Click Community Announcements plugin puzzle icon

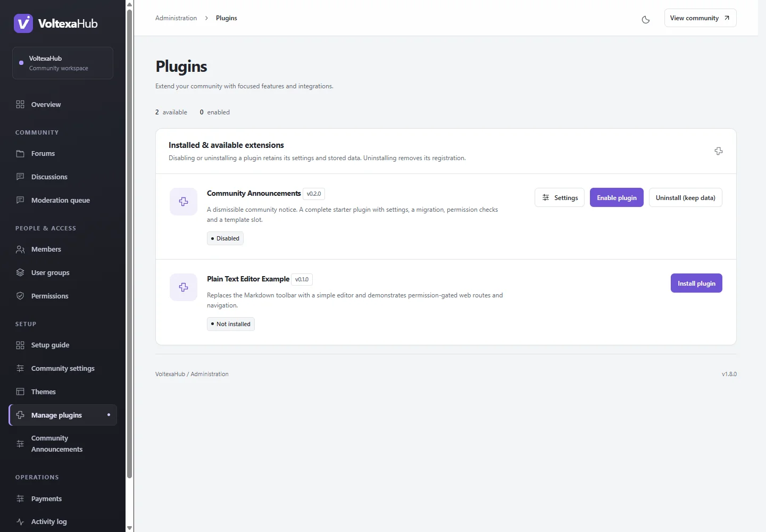[184, 202]
